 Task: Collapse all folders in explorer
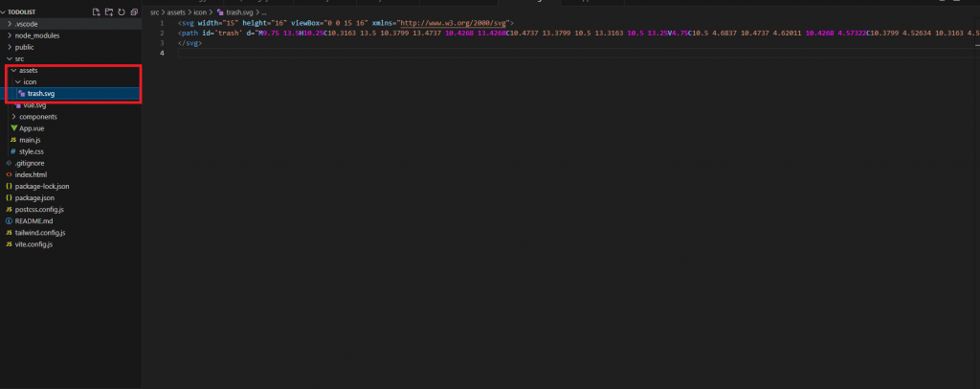(x=134, y=11)
